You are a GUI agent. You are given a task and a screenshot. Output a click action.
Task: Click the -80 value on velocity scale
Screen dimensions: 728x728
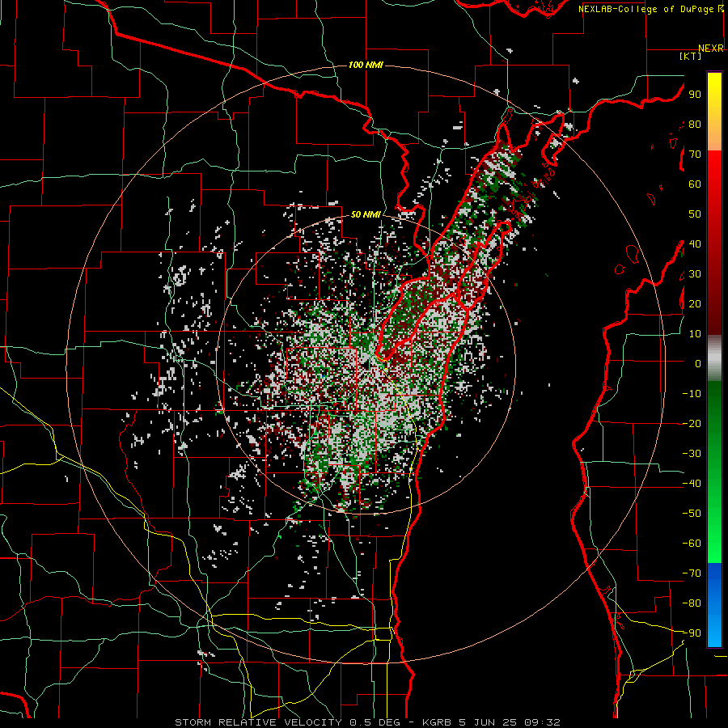coord(692,603)
